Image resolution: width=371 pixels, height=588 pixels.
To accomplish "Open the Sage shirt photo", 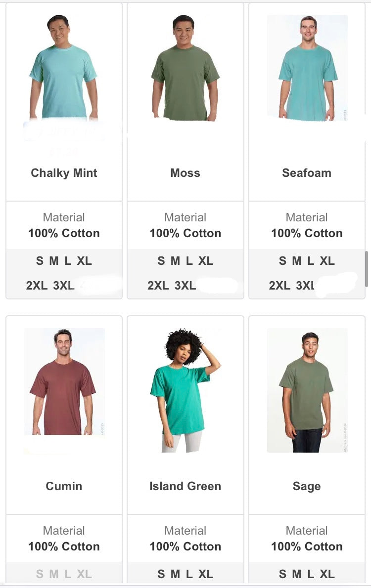I will 307,390.
